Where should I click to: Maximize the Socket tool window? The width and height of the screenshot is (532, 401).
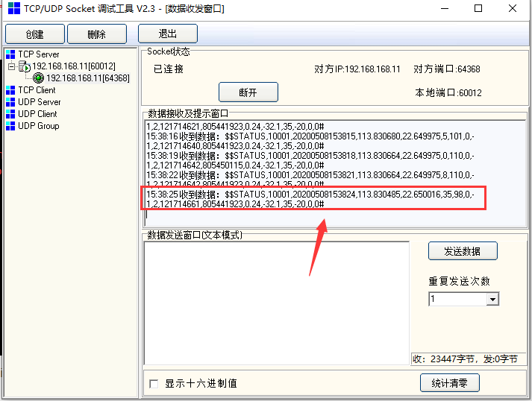478,8
